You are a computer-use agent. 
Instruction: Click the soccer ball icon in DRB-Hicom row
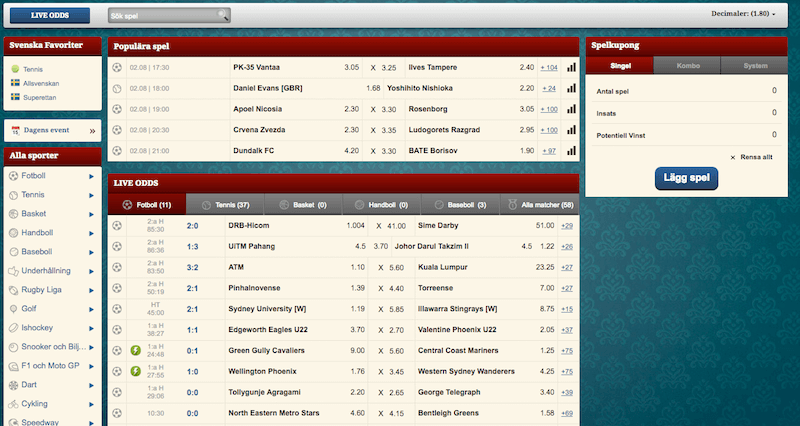[117, 225]
